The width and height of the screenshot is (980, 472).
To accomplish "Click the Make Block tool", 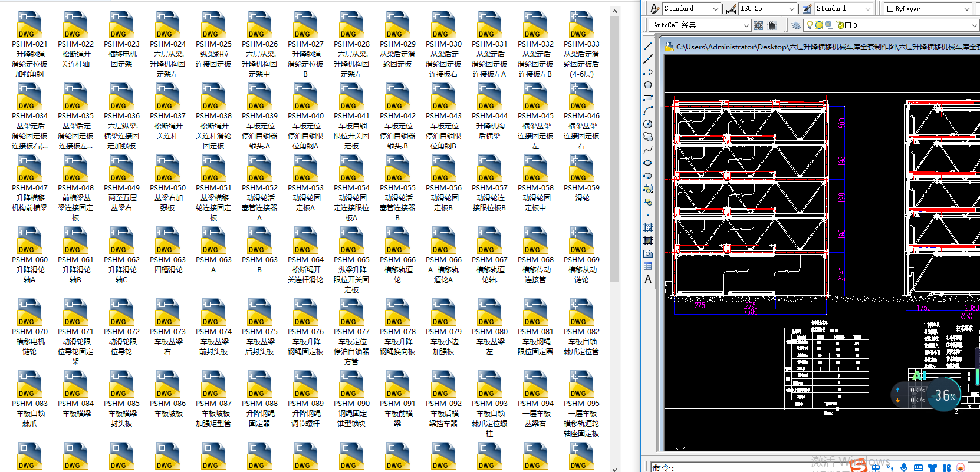I will click(648, 202).
